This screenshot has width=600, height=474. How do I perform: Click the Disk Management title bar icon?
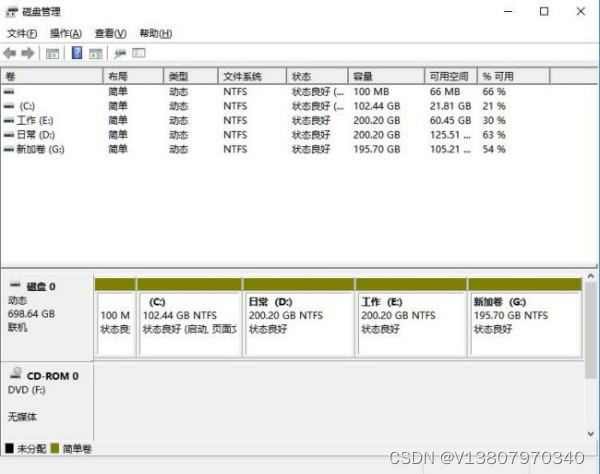(11, 12)
